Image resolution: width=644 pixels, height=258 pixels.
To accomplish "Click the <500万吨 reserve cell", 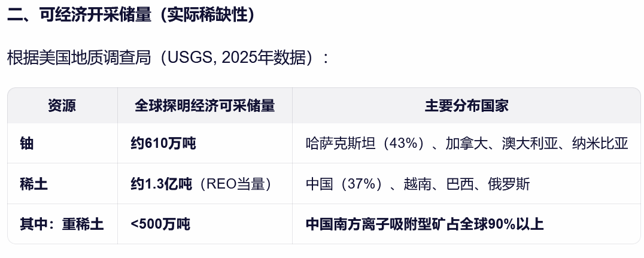I will tap(160, 224).
